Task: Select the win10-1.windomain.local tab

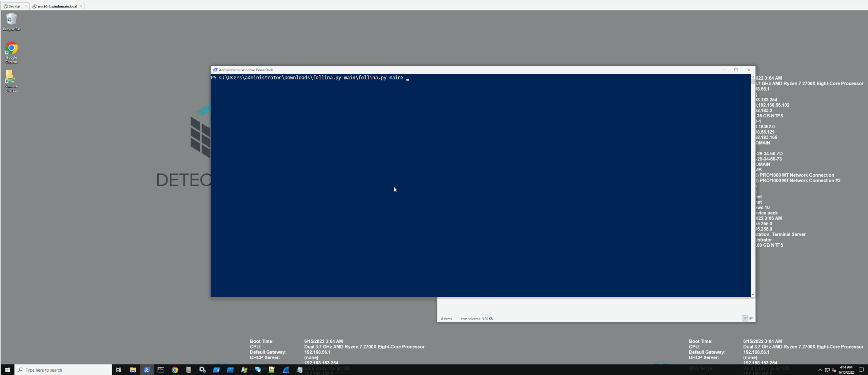Action: click(x=57, y=6)
